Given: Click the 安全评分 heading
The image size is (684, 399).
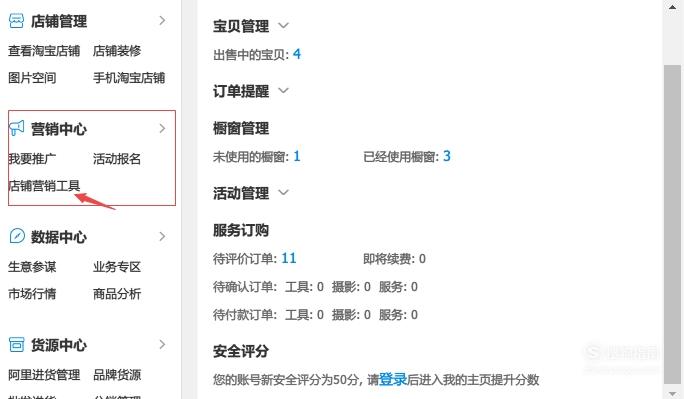Looking at the screenshot, I should (x=241, y=351).
